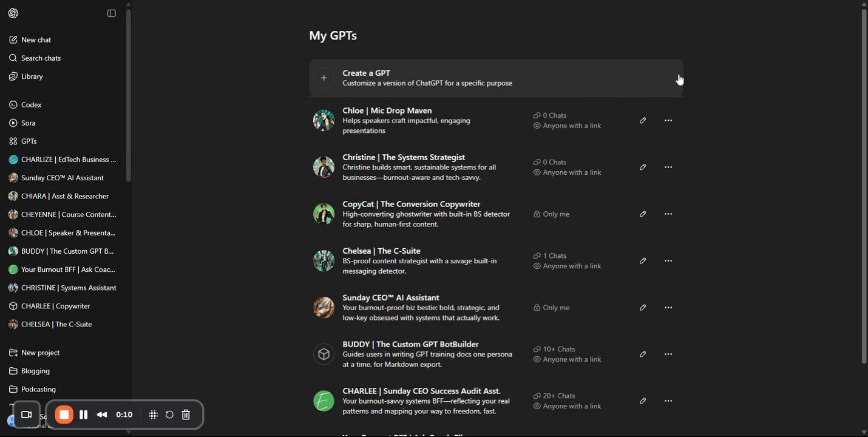Viewport: 868px width, 437px height.
Task: Delete the recording with trash icon
Action: coord(186,415)
